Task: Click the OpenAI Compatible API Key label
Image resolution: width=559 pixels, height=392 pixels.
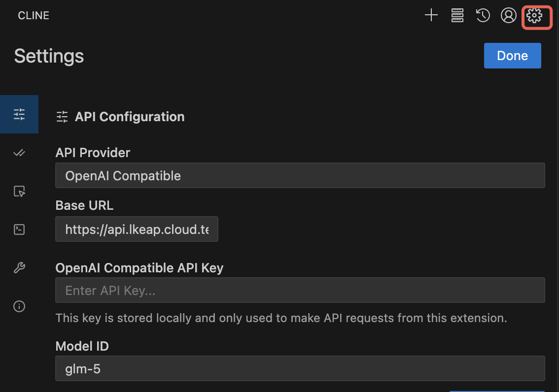Action: coord(140,268)
